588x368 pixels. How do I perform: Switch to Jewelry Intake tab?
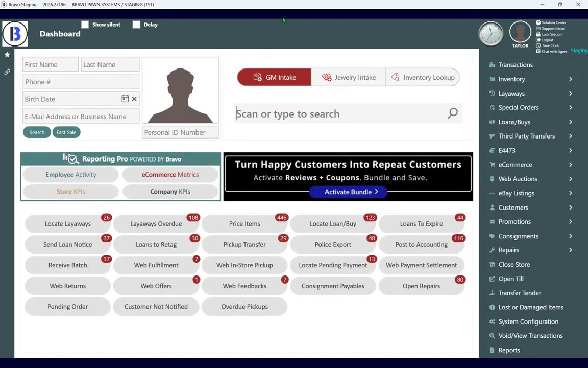tap(348, 77)
